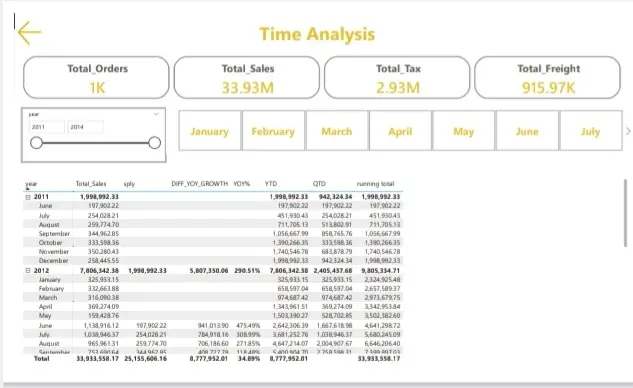Click the 7,806,342.38 Total_Sales value for 2012
This screenshot has height=388, width=633.
[99, 271]
